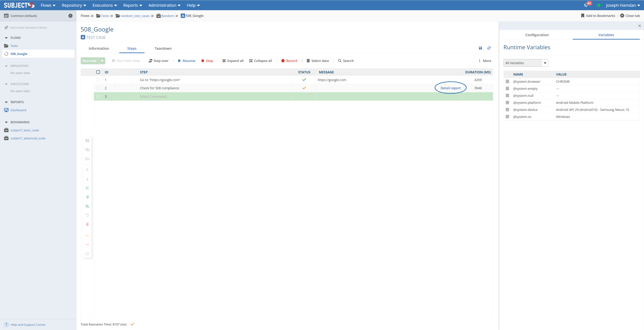This screenshot has height=330, width=644.
Task: Click Resume to continue execution
Action: 186,61
